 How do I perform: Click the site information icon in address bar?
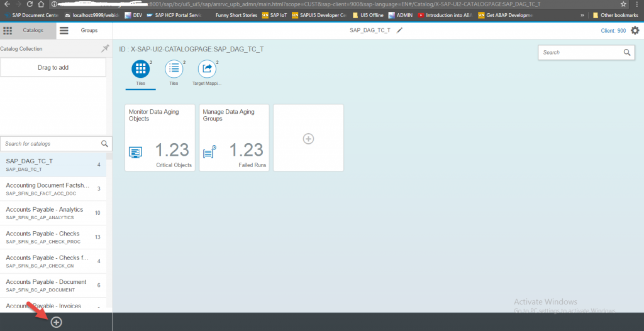[54, 4]
